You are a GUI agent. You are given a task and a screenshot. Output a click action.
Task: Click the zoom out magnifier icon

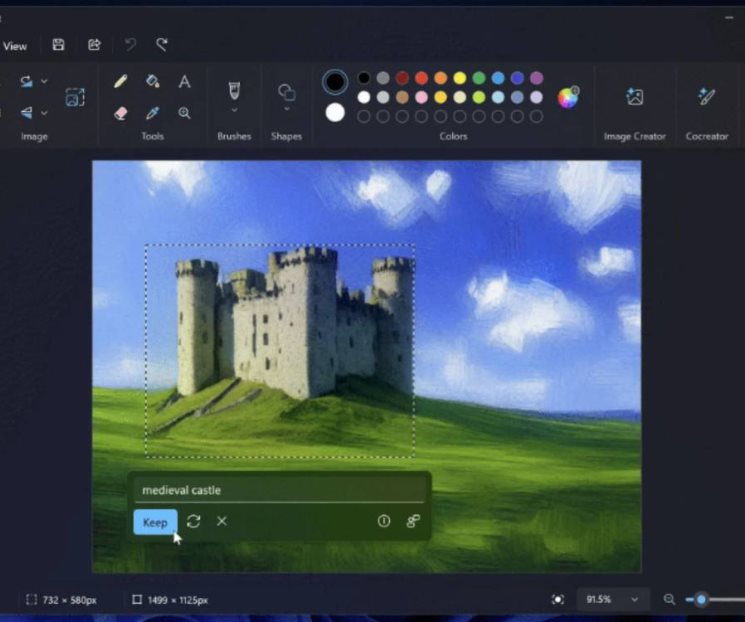(669, 600)
